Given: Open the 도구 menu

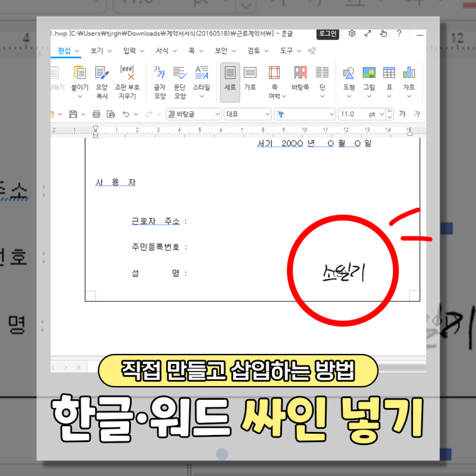Looking at the screenshot, I should (290, 51).
